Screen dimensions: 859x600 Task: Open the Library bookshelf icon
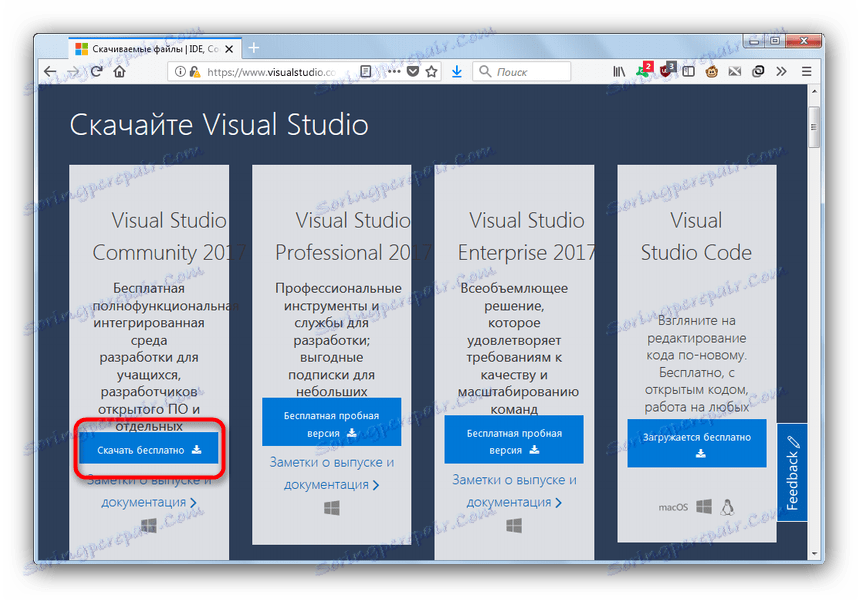[x=619, y=71]
